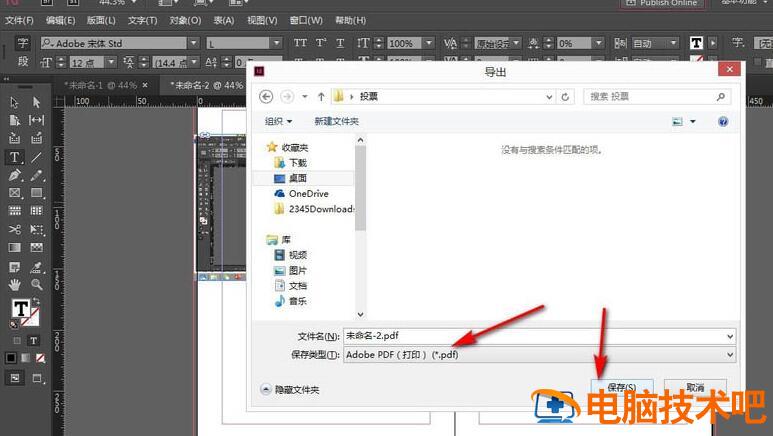Image resolution: width=773 pixels, height=436 pixels.
Task: Select the Gap tool
Action: click(36, 120)
